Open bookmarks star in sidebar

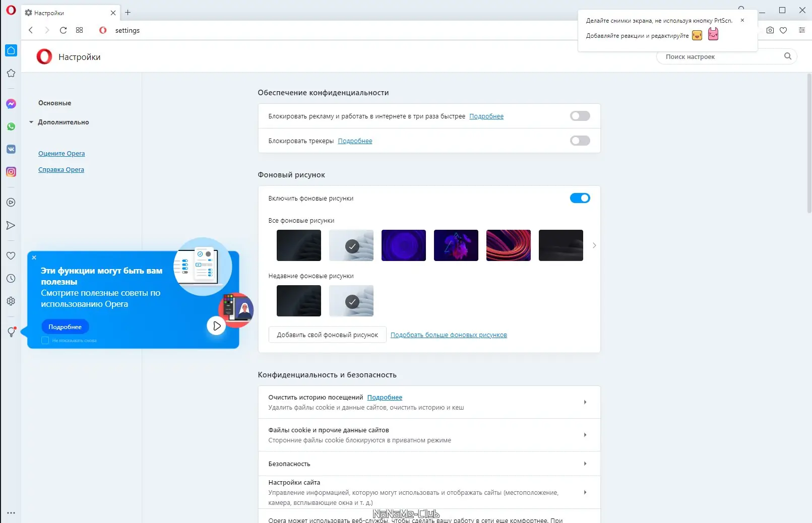click(x=11, y=73)
